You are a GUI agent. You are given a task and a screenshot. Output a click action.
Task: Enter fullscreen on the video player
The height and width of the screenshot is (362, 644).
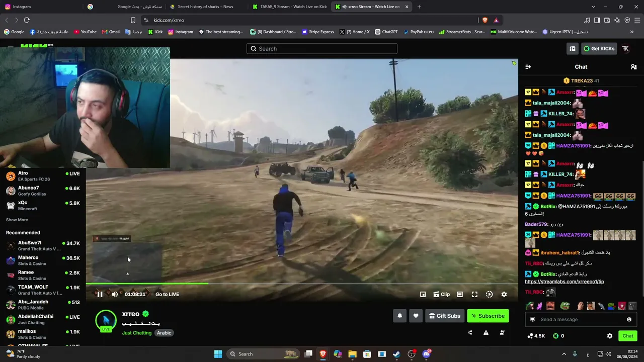point(474,294)
